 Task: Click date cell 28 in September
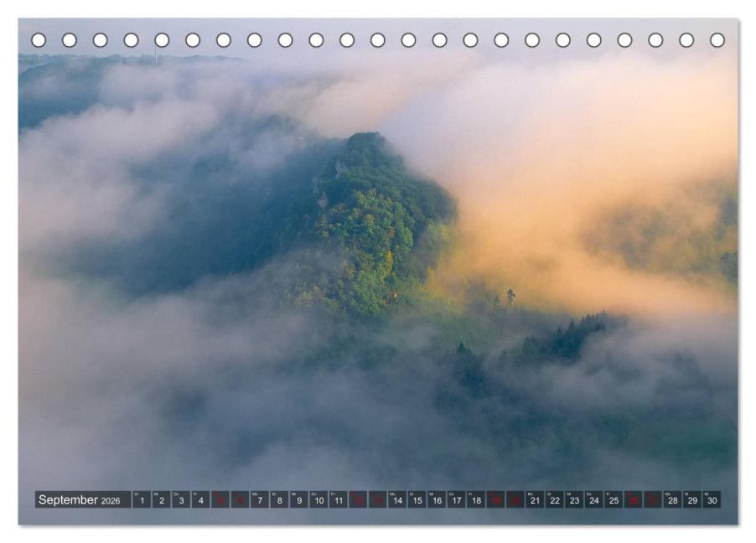672,500
